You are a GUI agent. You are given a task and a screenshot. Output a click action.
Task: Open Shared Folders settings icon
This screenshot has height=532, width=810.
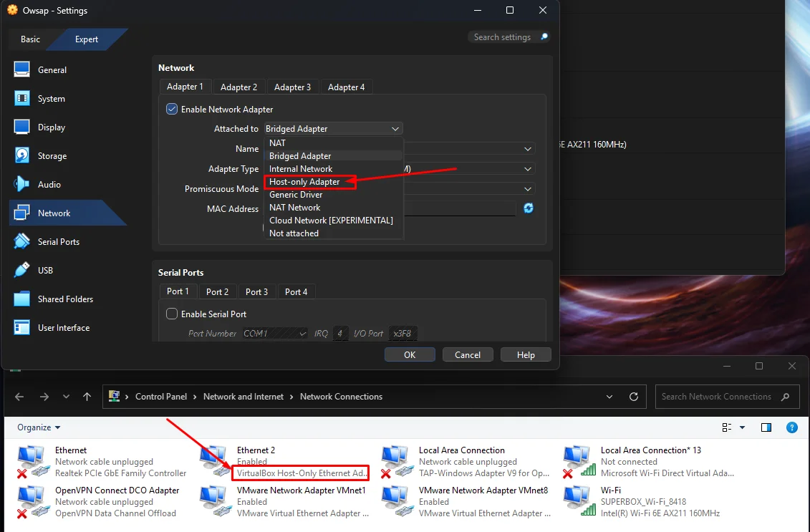click(21, 299)
